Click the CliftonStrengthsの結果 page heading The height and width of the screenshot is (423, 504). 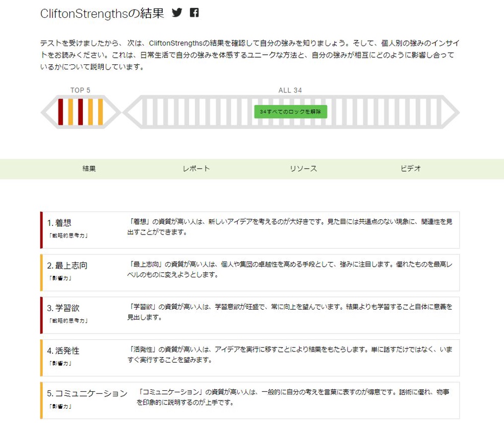click(102, 13)
